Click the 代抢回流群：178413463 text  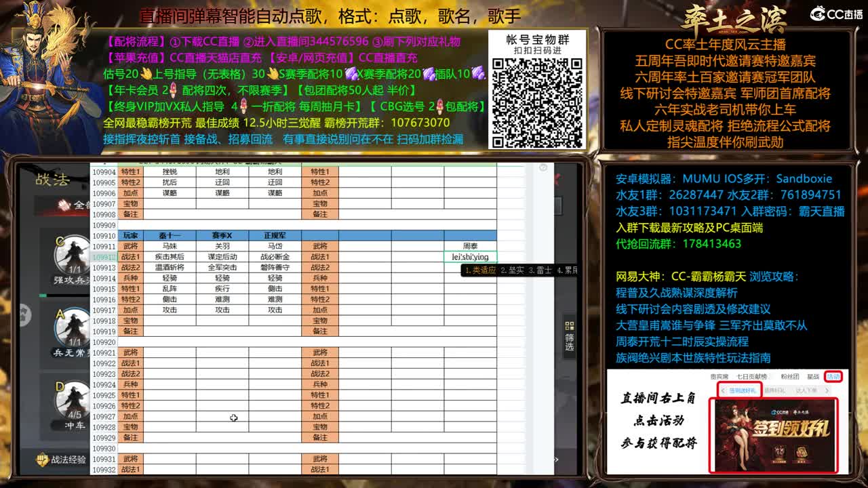click(x=678, y=244)
